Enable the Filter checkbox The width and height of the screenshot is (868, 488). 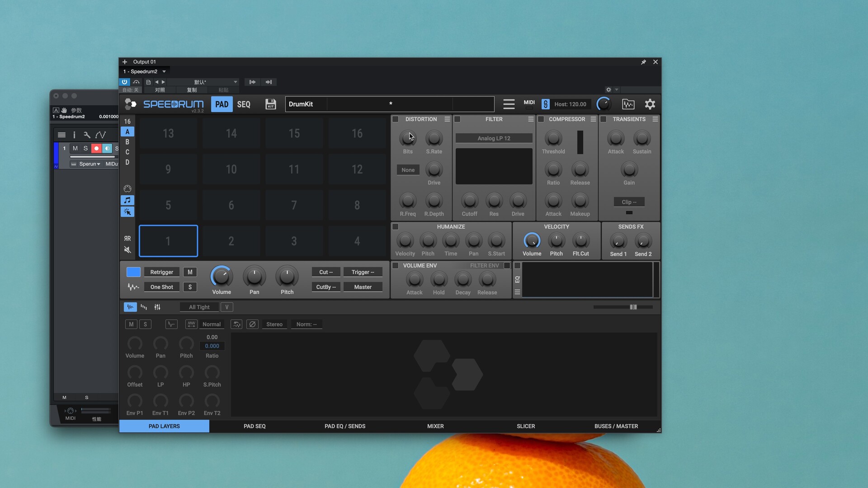click(457, 119)
